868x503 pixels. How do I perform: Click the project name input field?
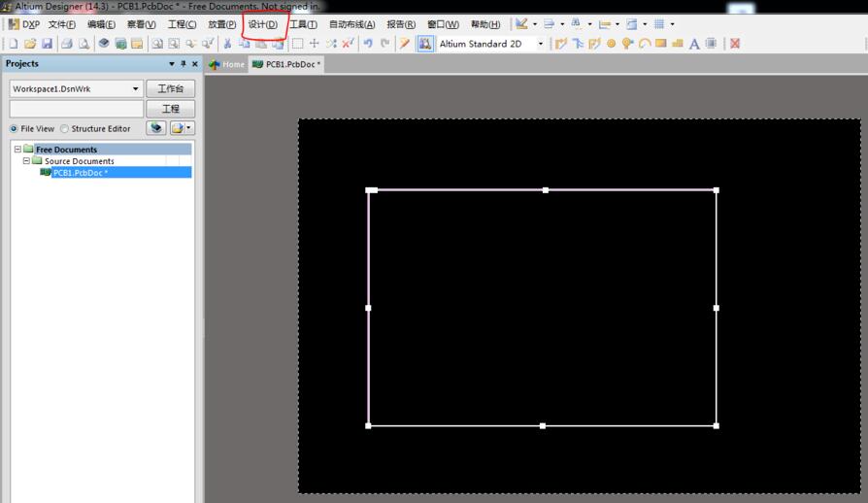click(x=77, y=109)
